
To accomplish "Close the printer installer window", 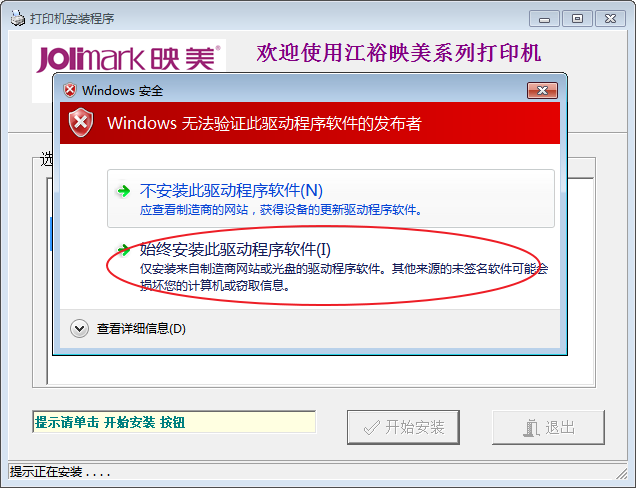I will coord(610,19).
